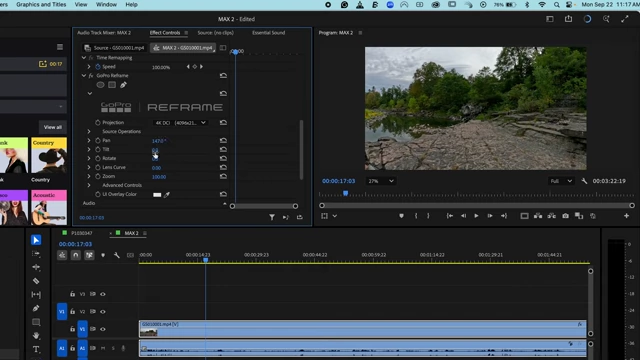640x360 pixels.
Task: Click the UI Overlay Color white swatch
Action: click(157, 195)
